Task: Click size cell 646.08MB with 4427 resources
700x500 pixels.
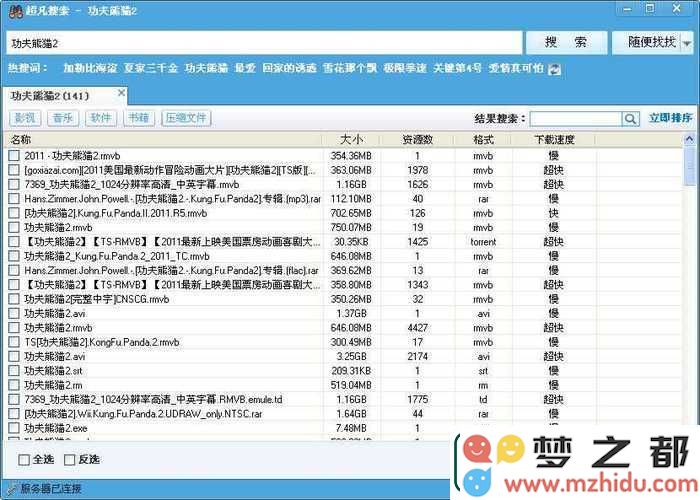Action: (x=351, y=328)
